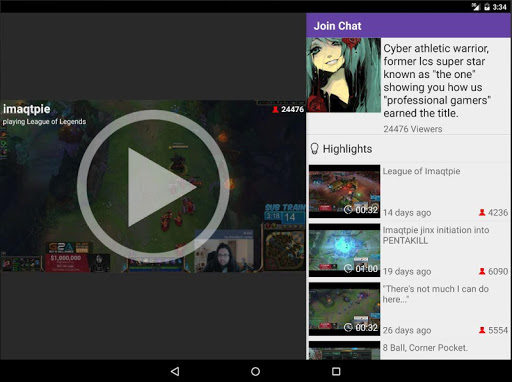Screen dimensions: 512x382
Task: Click the viewer icon next to 5554
Action: coord(482,330)
